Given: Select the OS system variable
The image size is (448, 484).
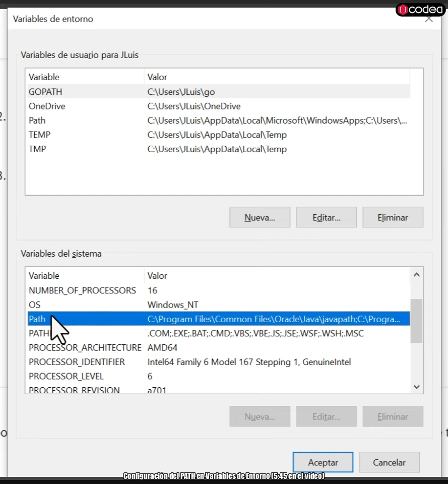Looking at the screenshot, I should click(x=76, y=305).
